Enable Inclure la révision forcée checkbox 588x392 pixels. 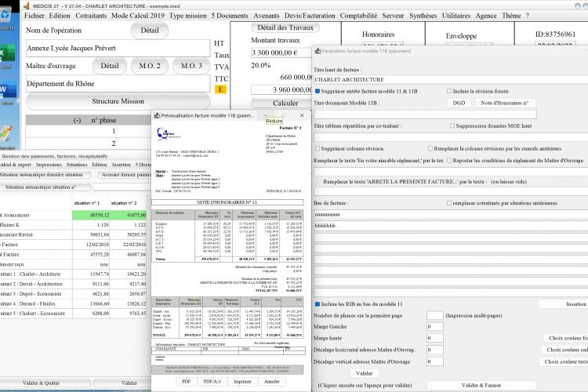(x=449, y=91)
